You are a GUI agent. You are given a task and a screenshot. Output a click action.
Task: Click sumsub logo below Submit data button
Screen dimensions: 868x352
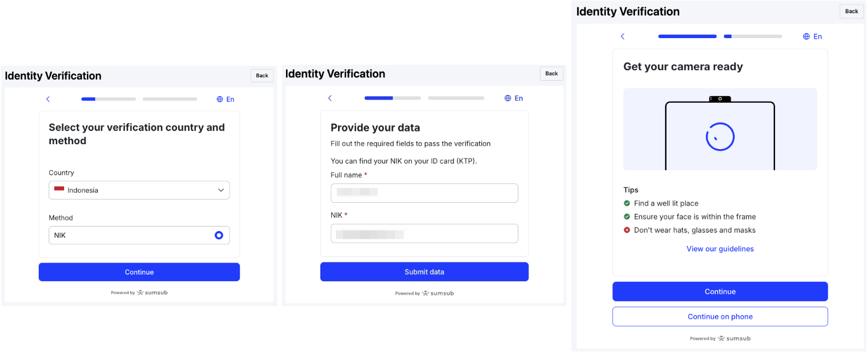click(x=438, y=293)
